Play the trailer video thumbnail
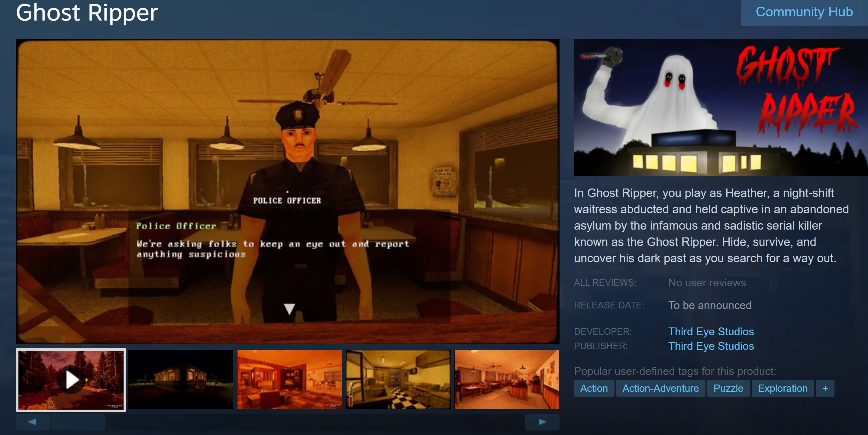The height and width of the screenshot is (435, 868). pos(71,380)
